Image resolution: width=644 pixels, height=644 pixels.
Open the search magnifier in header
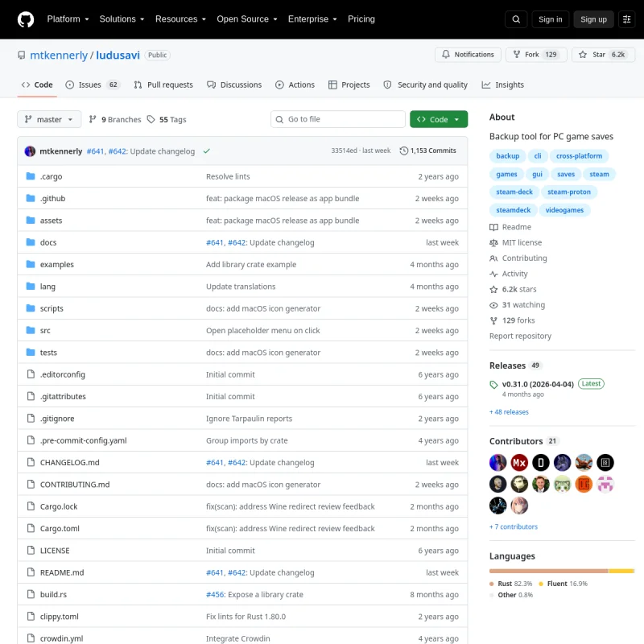516,19
